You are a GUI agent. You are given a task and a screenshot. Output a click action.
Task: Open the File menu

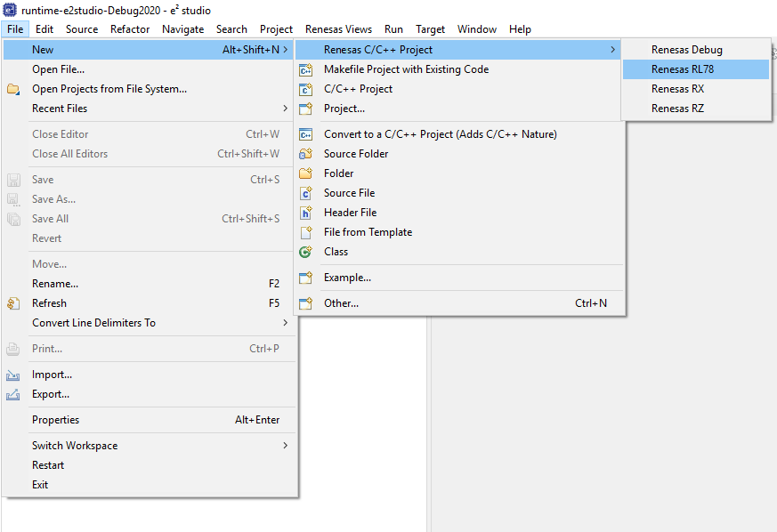(x=15, y=29)
